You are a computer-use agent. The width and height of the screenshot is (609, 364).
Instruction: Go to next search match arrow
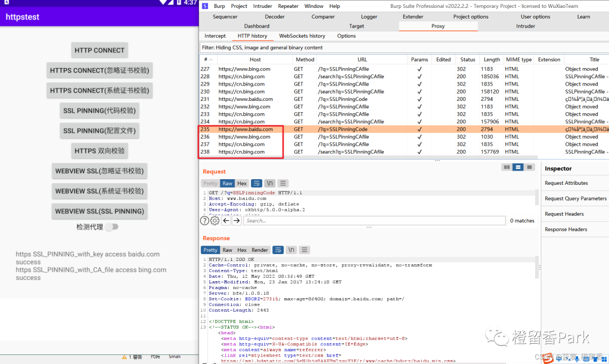click(236, 221)
